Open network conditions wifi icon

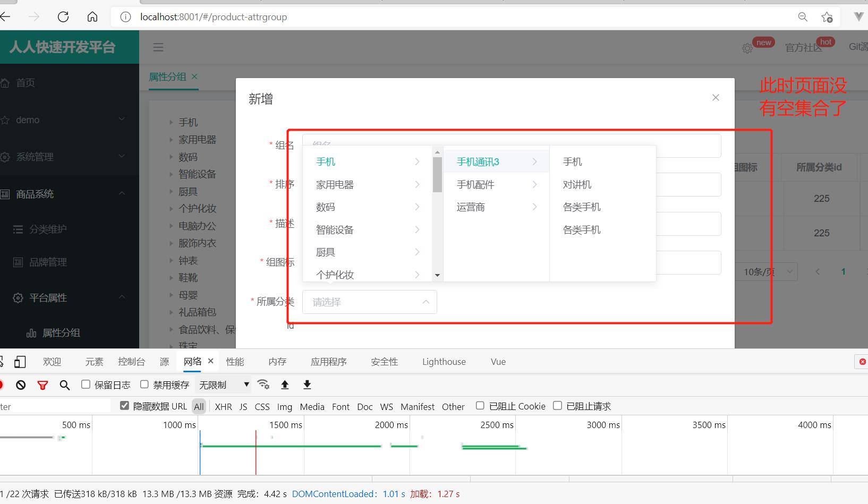coord(263,385)
